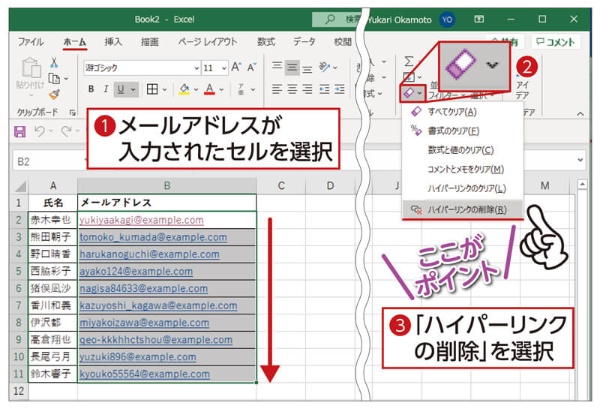Choose 数式と値のクリア(C) menu entry
Viewport: 600px width, 409px height.
(x=462, y=150)
